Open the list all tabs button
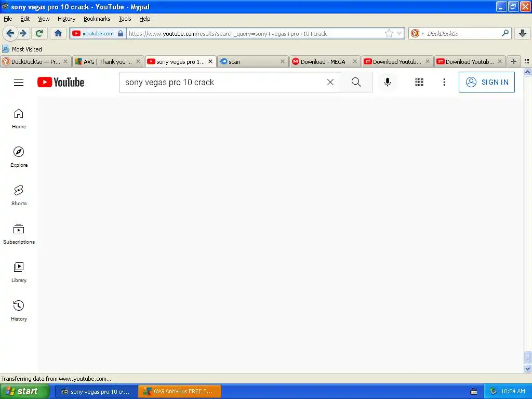532x399 pixels. (527, 61)
